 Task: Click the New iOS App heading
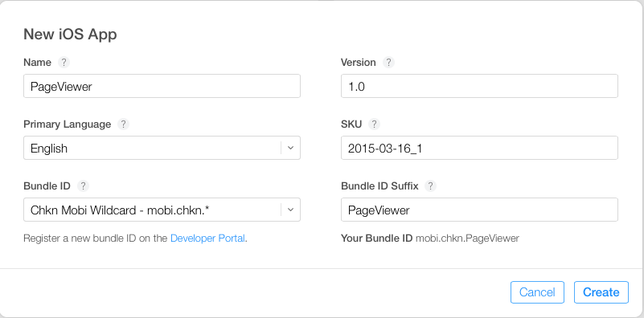tap(70, 35)
